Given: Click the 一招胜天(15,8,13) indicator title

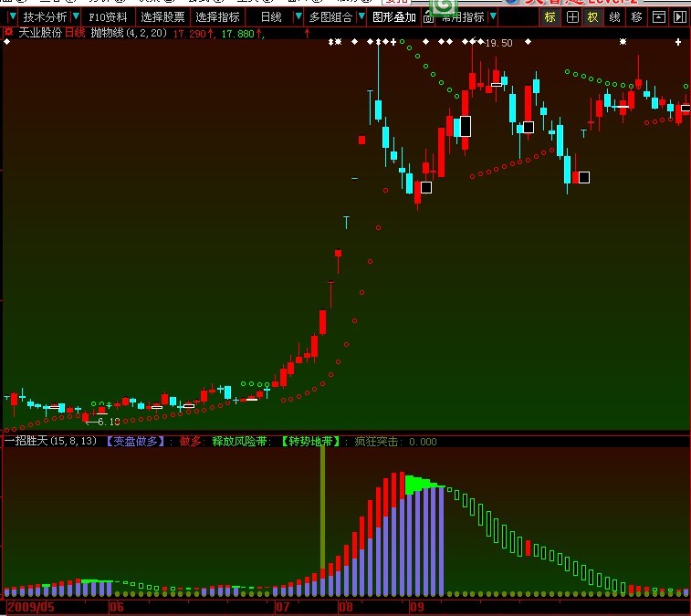Looking at the screenshot, I should 50,441.
